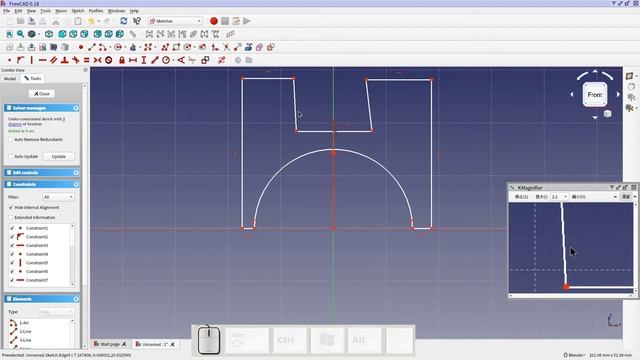Select the Create line tool

click(91, 47)
